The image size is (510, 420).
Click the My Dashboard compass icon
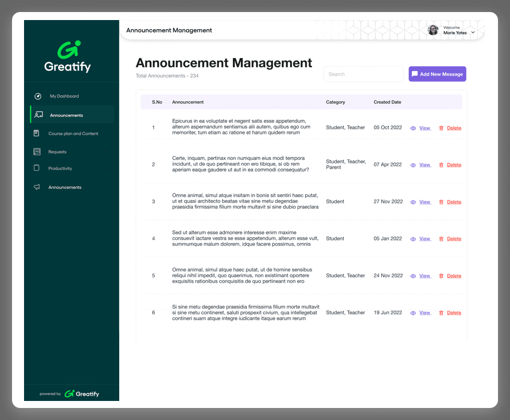pos(38,96)
